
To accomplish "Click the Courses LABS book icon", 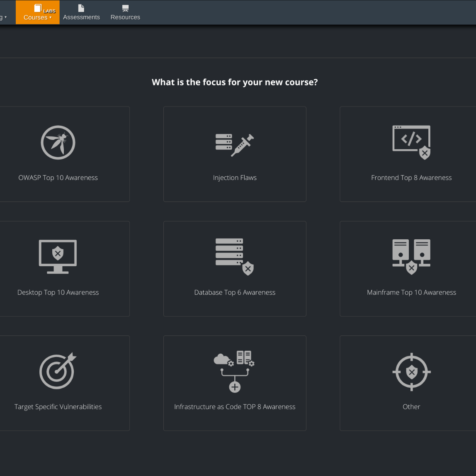I will pyautogui.click(x=38, y=8).
